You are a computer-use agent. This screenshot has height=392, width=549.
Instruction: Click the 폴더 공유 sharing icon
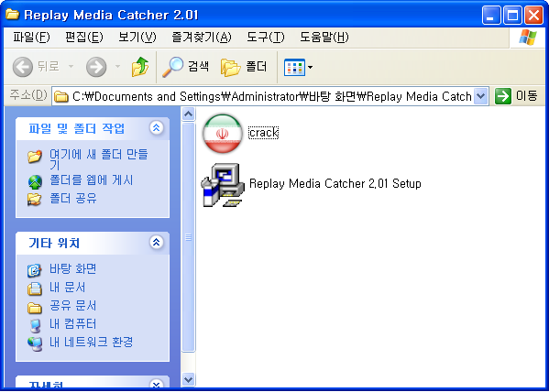[35, 199]
